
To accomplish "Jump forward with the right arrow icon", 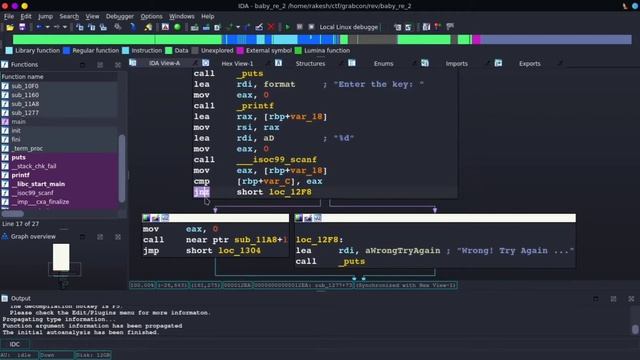I will 56,27.
